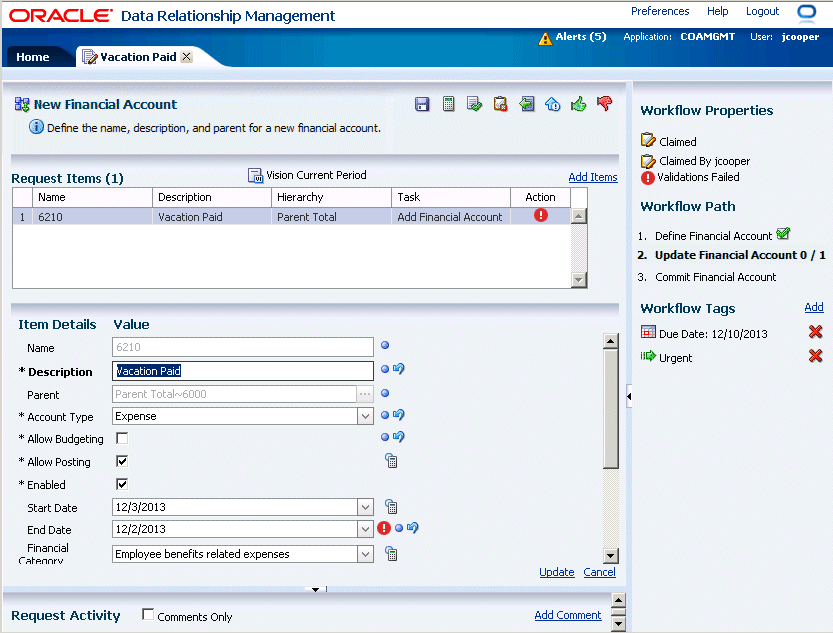The width and height of the screenshot is (833, 633).
Task: Click Logout
Action: click(762, 11)
